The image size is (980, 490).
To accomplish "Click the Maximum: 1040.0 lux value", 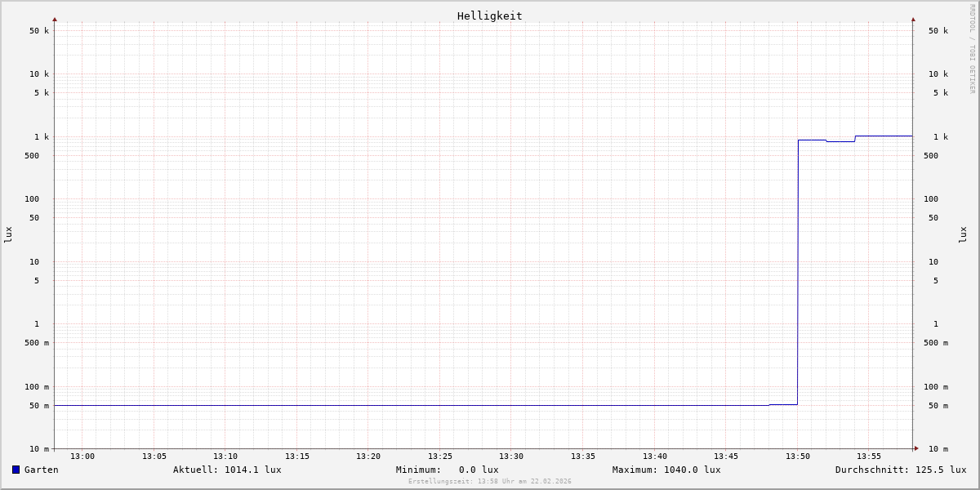I will coord(666,470).
